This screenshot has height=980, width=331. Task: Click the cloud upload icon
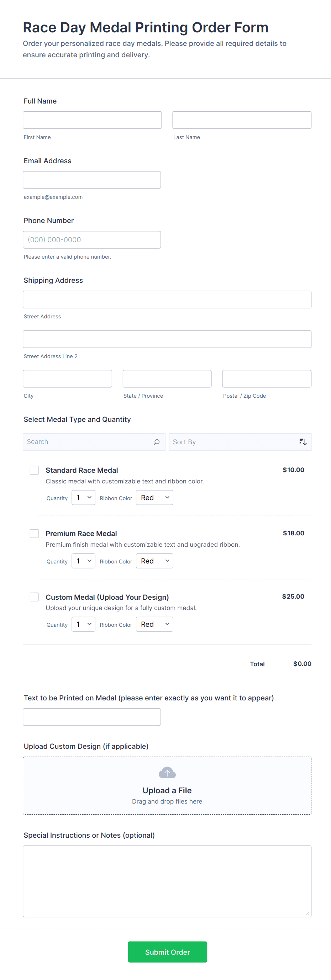(x=167, y=773)
